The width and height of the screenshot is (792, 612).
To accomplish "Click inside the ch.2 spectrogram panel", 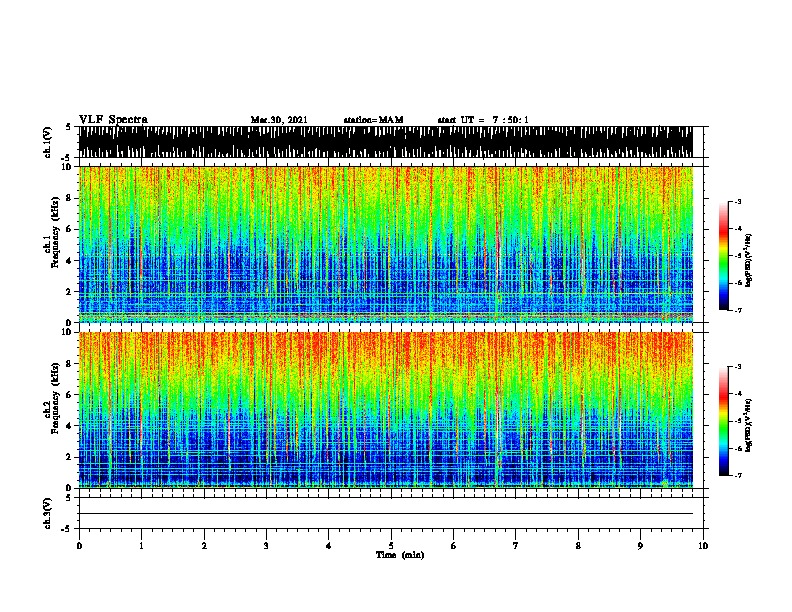I will coord(385,410).
